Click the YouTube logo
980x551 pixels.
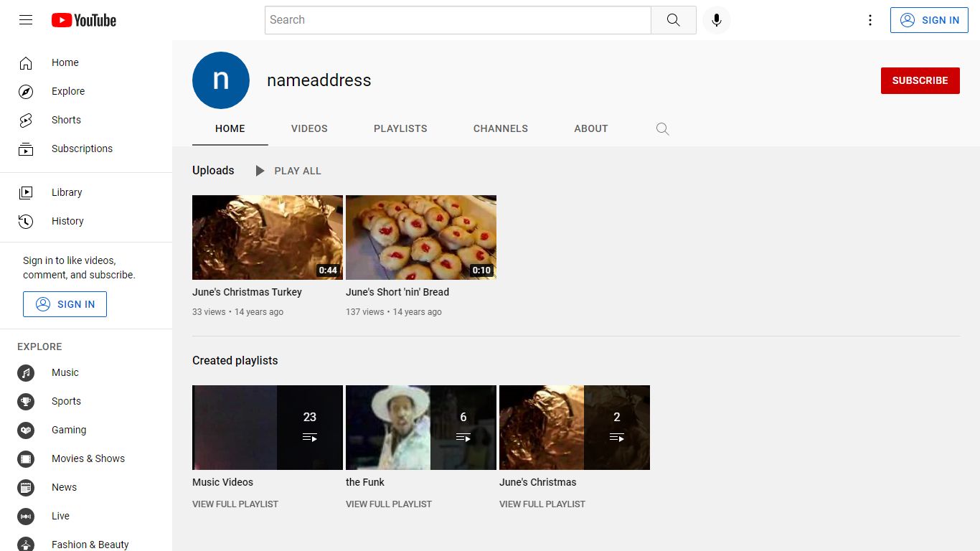(84, 20)
